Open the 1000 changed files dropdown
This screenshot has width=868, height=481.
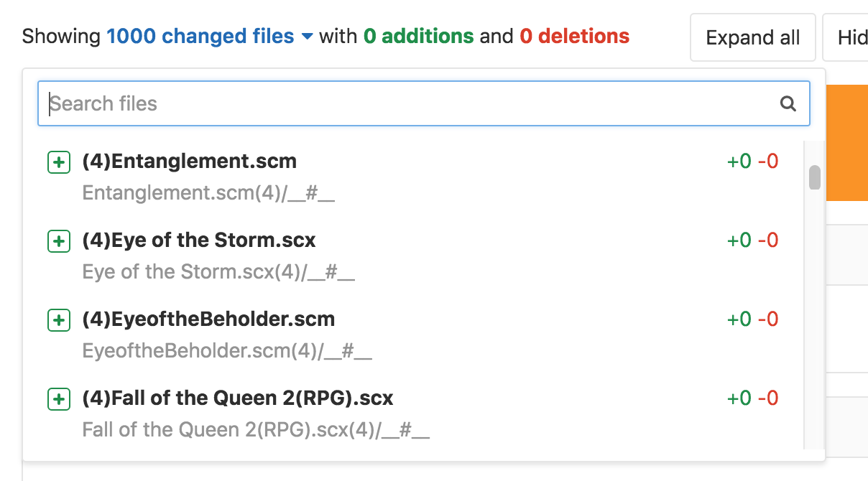tap(210, 36)
